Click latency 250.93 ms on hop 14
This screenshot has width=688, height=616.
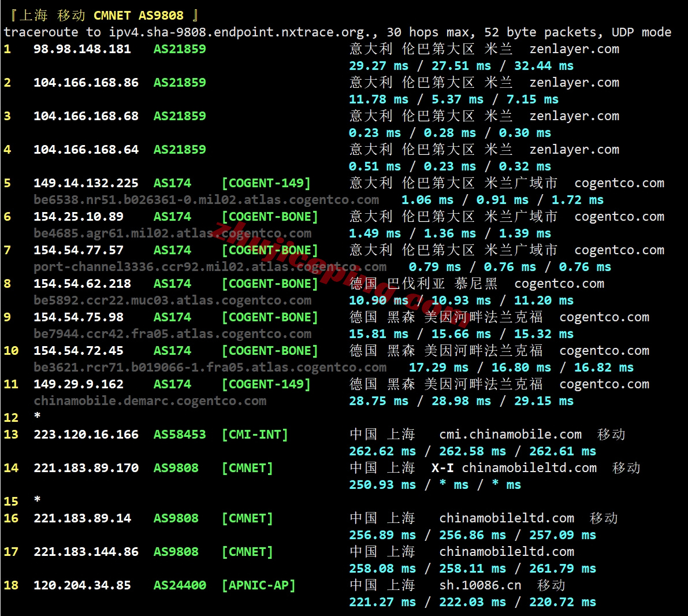click(x=382, y=485)
